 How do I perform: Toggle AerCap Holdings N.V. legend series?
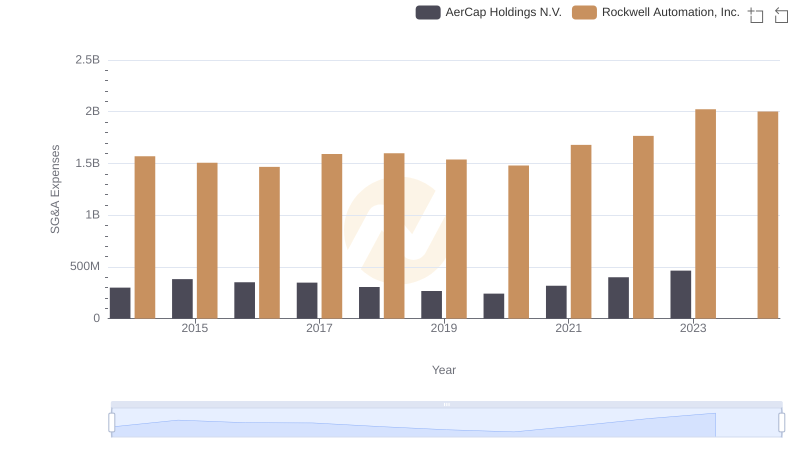click(x=488, y=12)
